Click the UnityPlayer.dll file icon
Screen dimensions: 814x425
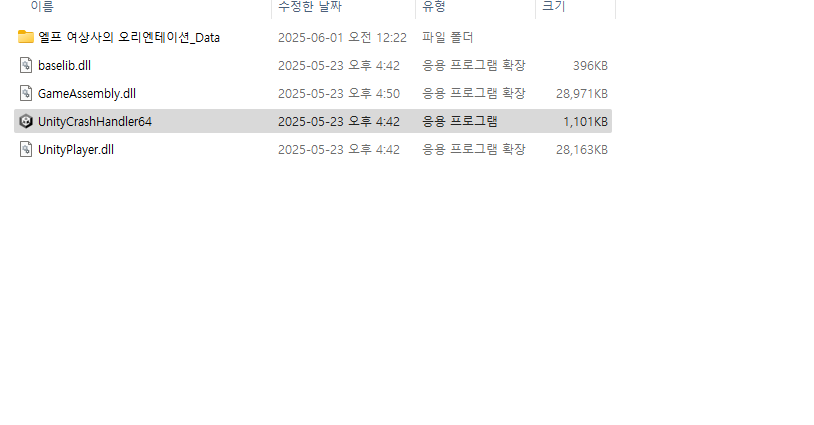click(x=25, y=149)
